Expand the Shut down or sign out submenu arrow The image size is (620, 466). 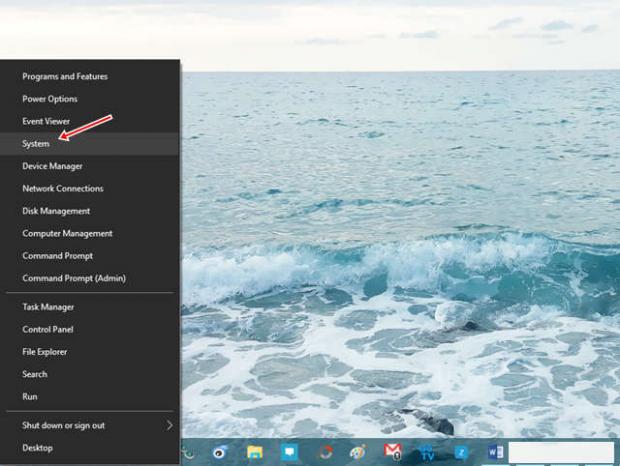169,425
